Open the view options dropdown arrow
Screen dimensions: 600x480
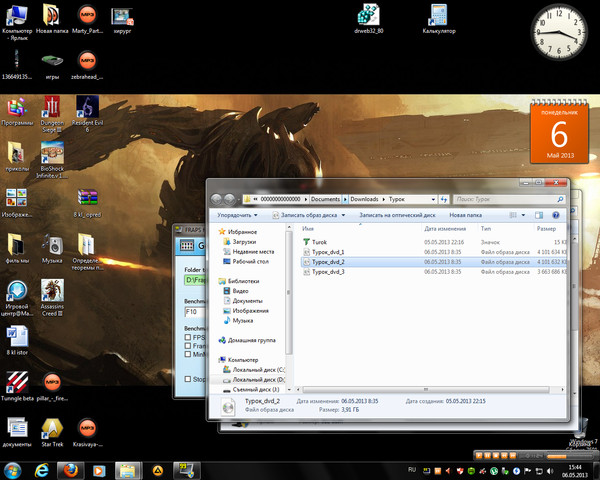coord(523,215)
